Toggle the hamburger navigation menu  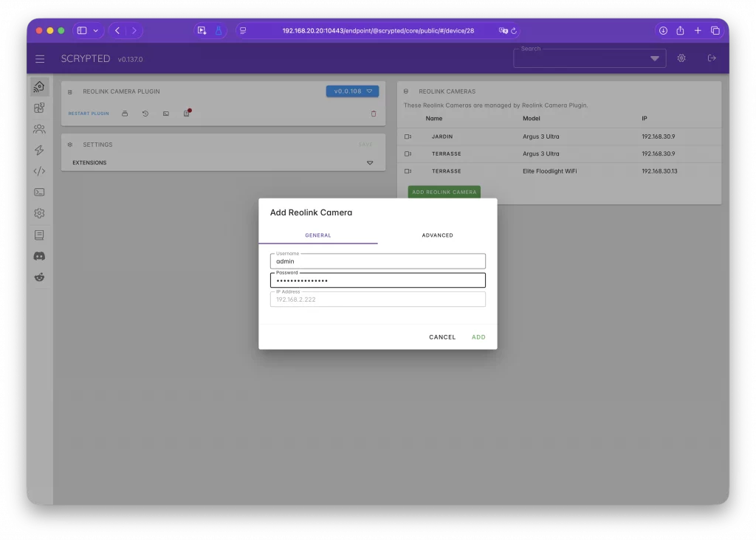(40, 59)
